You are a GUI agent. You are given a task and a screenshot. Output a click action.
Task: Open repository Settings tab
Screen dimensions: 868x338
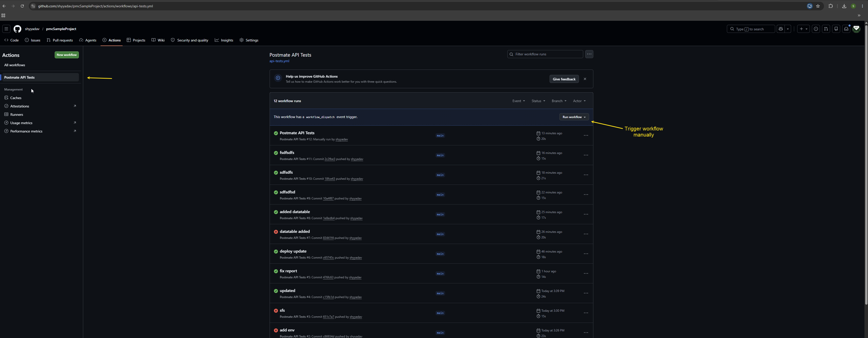click(x=249, y=40)
